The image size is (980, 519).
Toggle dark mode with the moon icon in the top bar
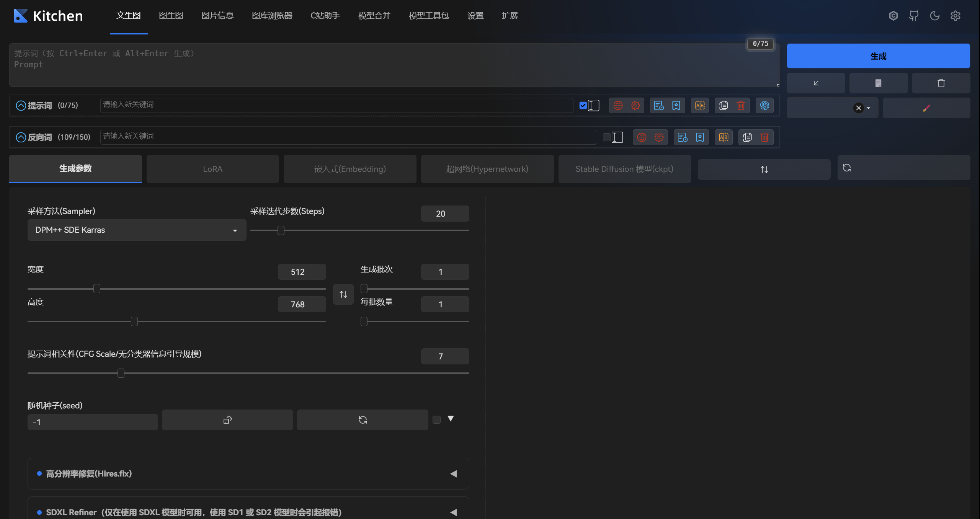point(934,16)
